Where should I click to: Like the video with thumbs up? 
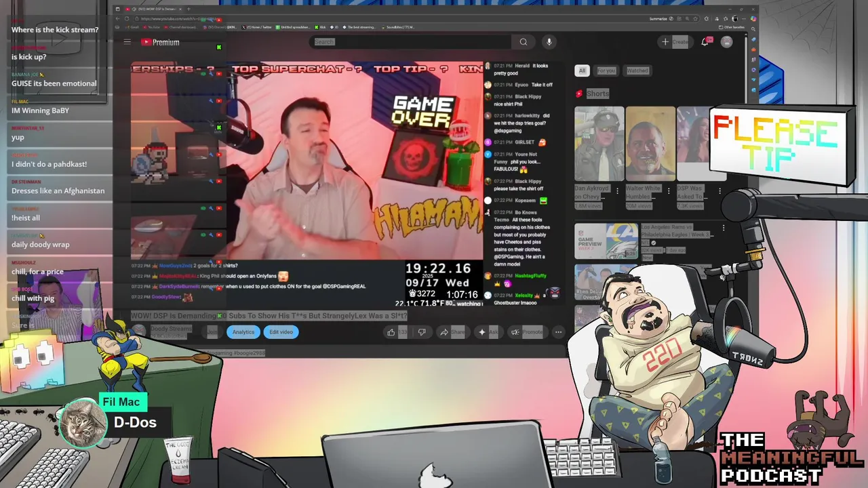397,332
